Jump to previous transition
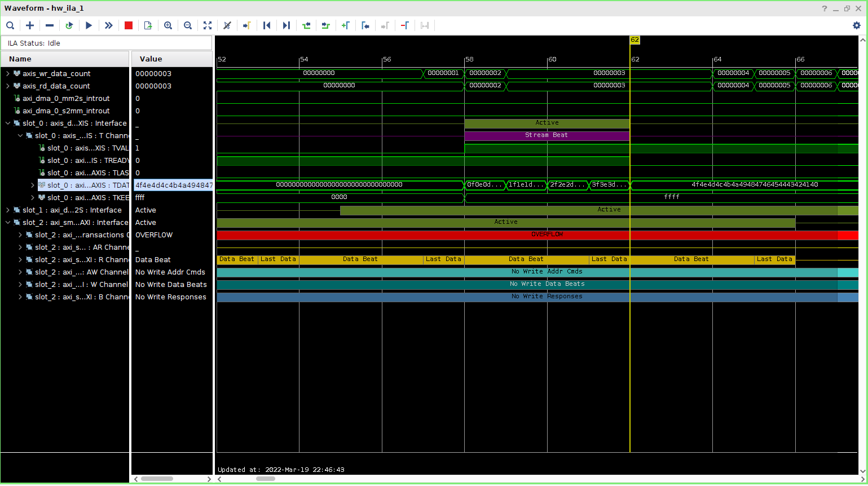This screenshot has width=868, height=486. (306, 25)
